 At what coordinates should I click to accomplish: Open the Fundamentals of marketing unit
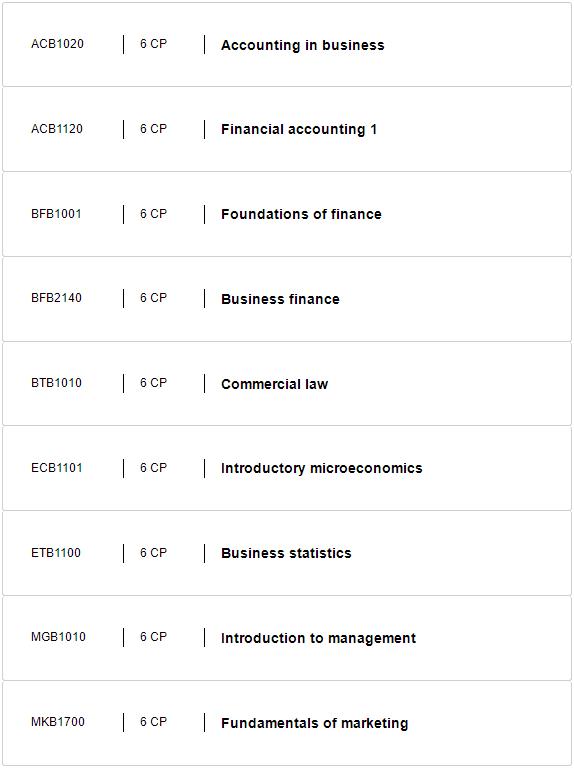pyautogui.click(x=314, y=723)
